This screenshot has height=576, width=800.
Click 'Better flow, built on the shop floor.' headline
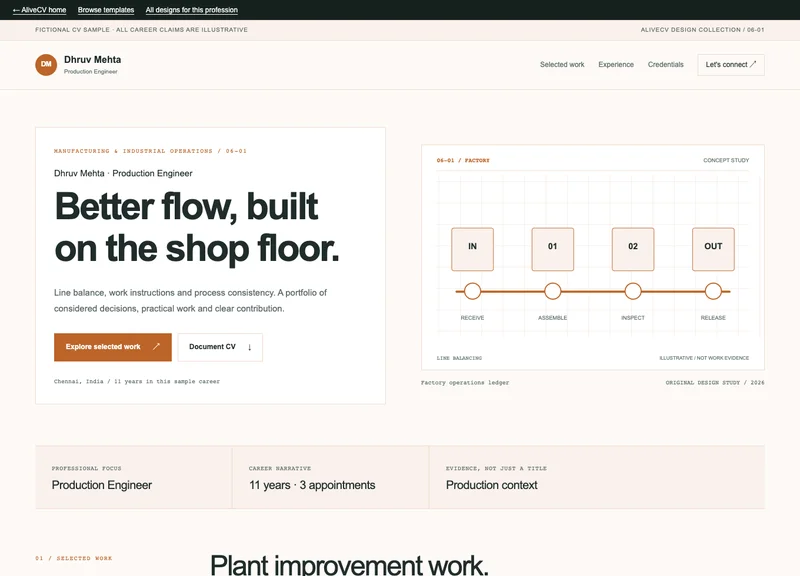197,228
